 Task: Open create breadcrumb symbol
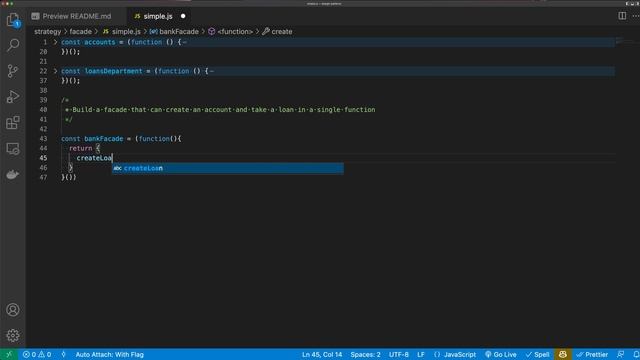277,31
